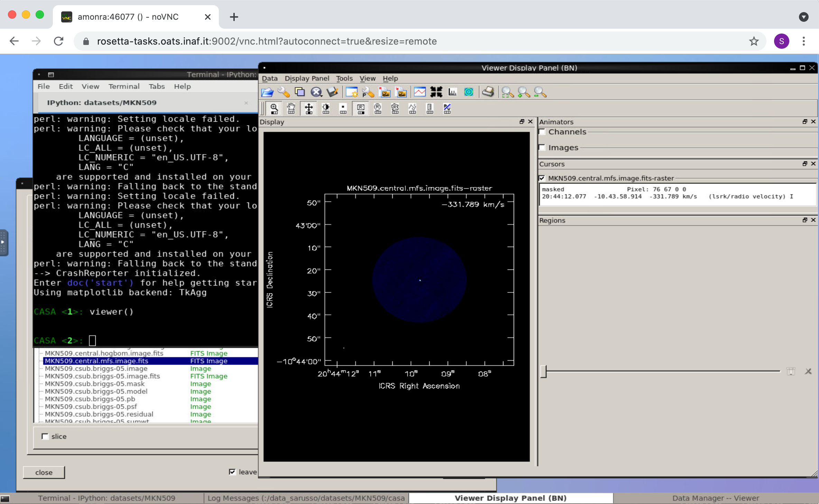The image size is (819, 504).
Task: Switch to Terminal - IPython taskbar entry
Action: point(106,498)
